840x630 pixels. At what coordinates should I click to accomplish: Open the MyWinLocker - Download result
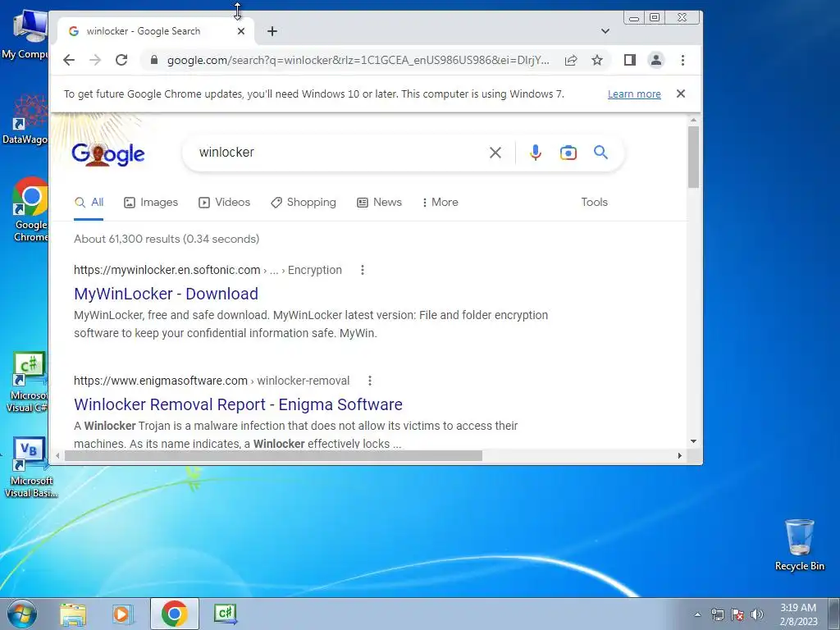166,294
